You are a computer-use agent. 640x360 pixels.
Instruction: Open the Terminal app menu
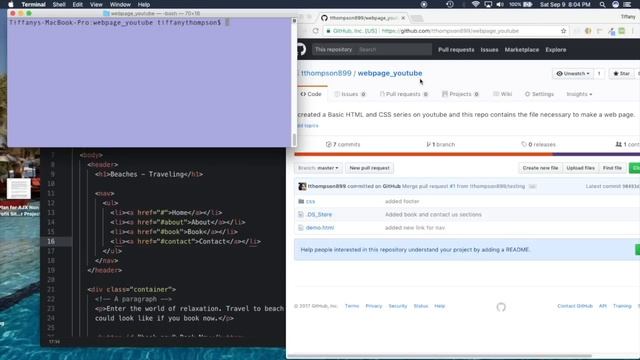(x=33, y=4)
